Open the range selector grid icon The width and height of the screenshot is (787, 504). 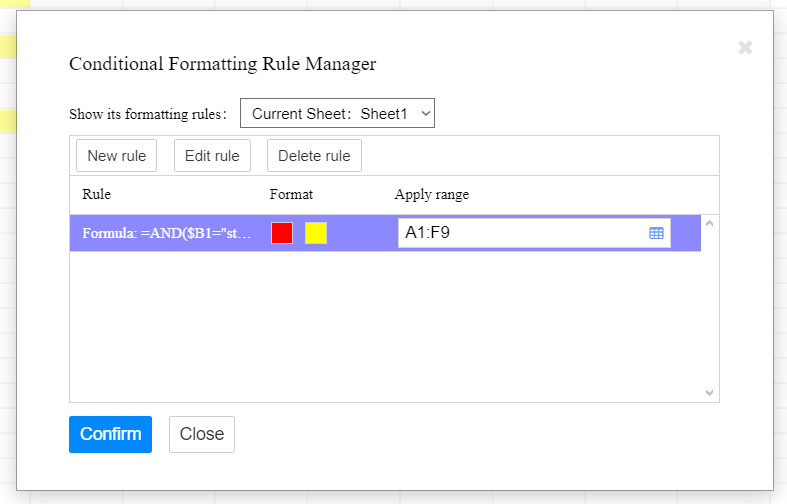point(657,233)
